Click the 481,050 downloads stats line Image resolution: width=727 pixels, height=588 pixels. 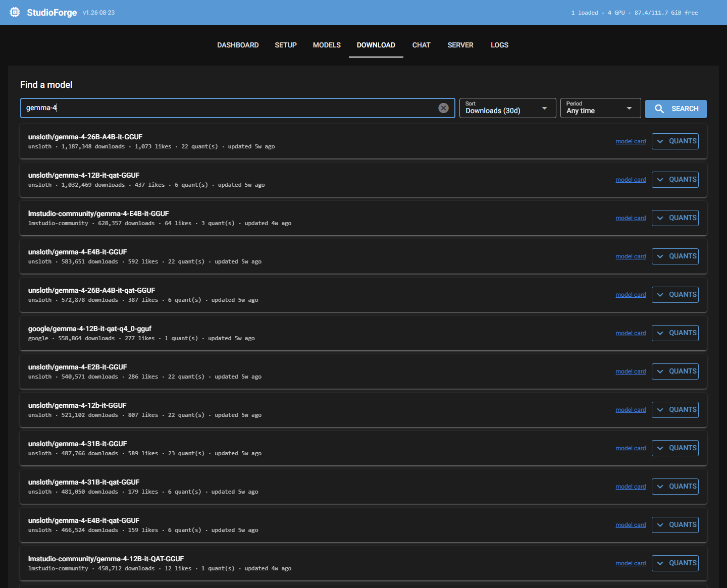point(143,492)
